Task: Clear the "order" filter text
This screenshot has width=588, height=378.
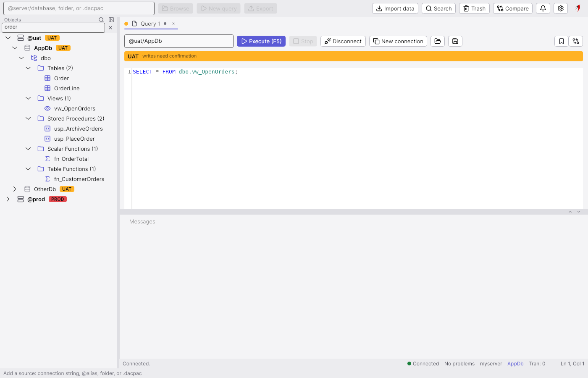Action: pos(110,28)
